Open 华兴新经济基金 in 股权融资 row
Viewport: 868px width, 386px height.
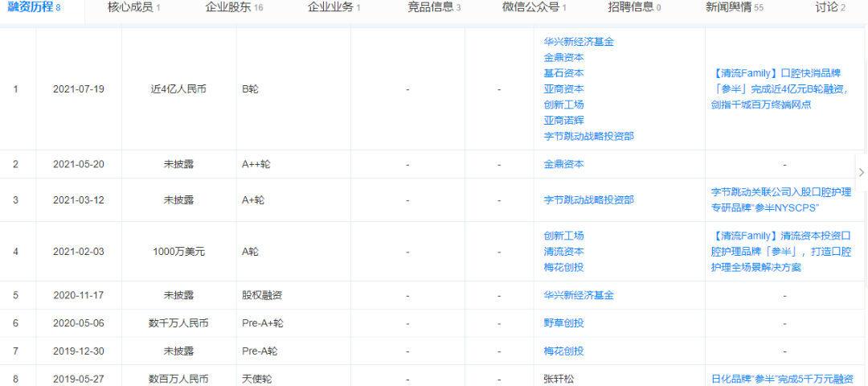click(579, 295)
